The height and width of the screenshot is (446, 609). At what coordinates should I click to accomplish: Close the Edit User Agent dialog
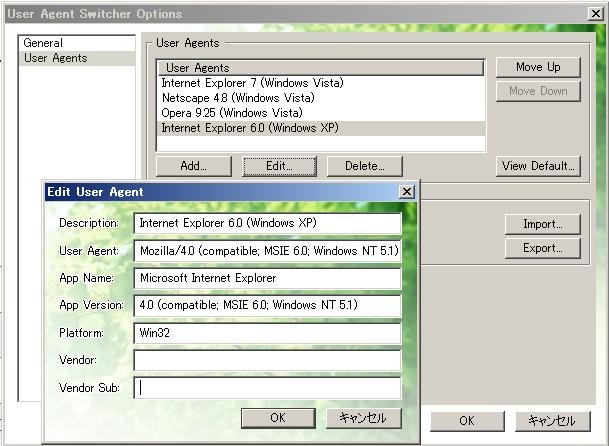[407, 192]
